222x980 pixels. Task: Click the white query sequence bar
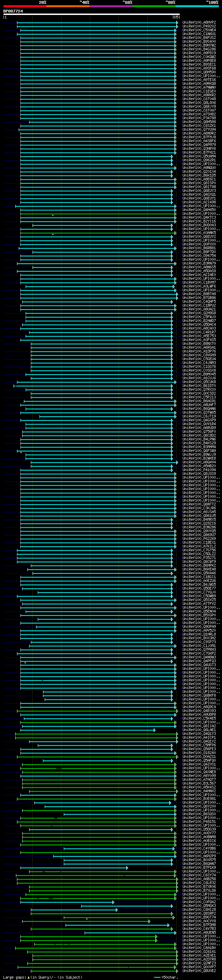coord(92,14)
